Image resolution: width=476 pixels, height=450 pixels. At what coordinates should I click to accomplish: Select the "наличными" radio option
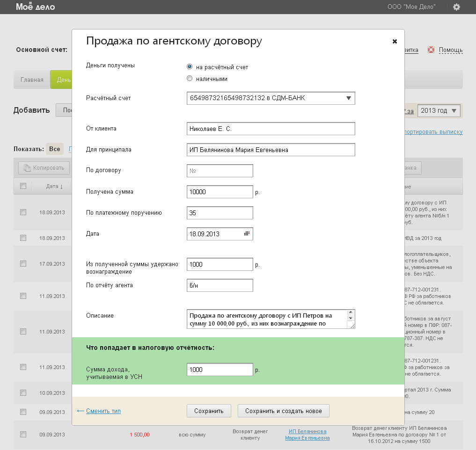click(190, 79)
